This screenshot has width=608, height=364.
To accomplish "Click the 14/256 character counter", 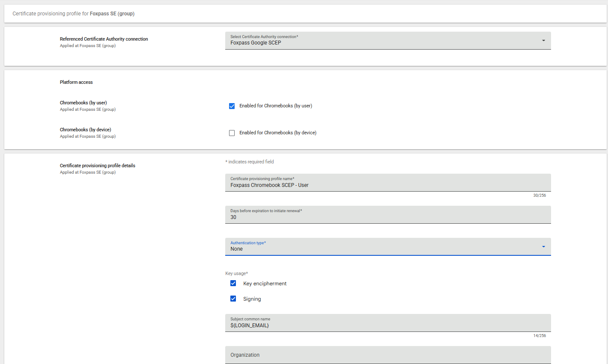I will pyautogui.click(x=539, y=336).
